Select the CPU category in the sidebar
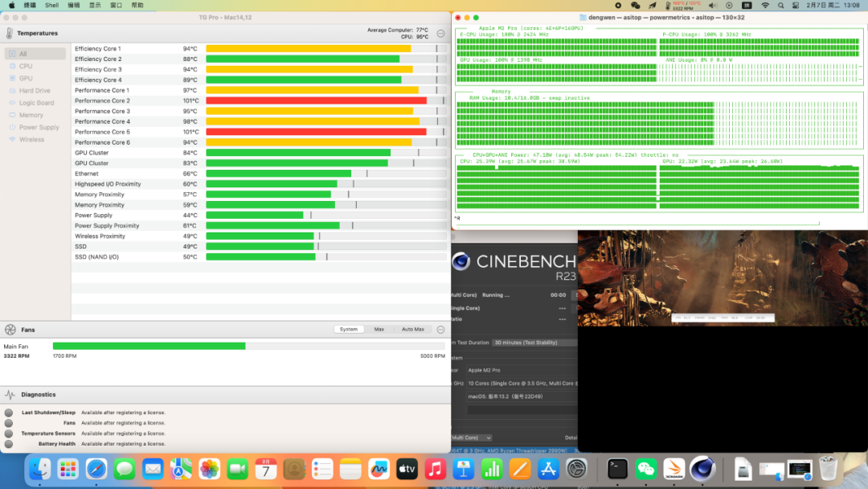 (x=26, y=66)
